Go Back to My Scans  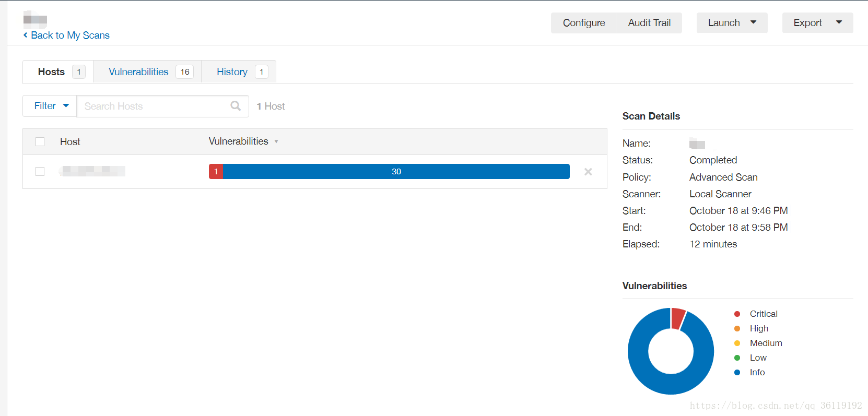click(x=70, y=35)
